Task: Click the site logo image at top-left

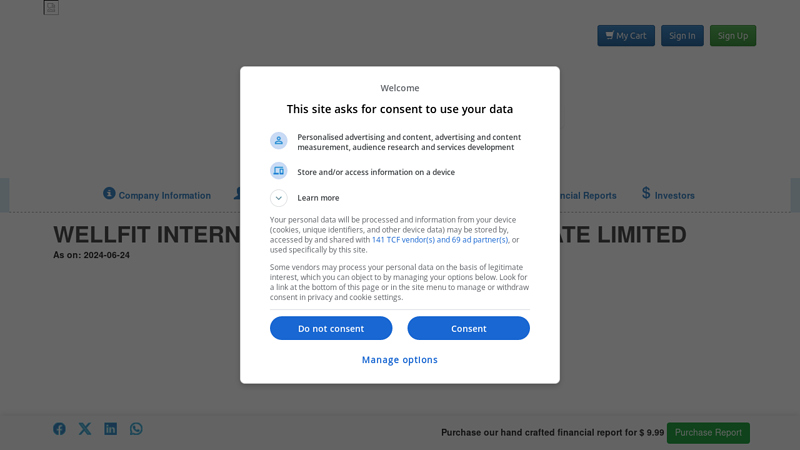Action: (51, 8)
